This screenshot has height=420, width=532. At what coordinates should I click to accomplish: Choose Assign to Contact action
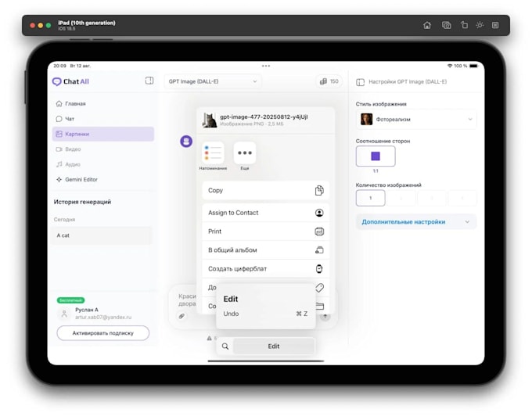[x=266, y=213]
